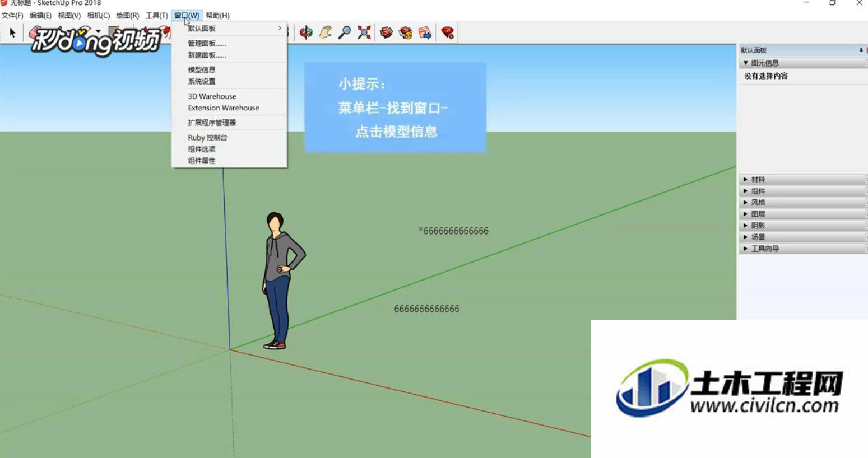
Task: Expand the 风格 panel
Action: click(803, 203)
